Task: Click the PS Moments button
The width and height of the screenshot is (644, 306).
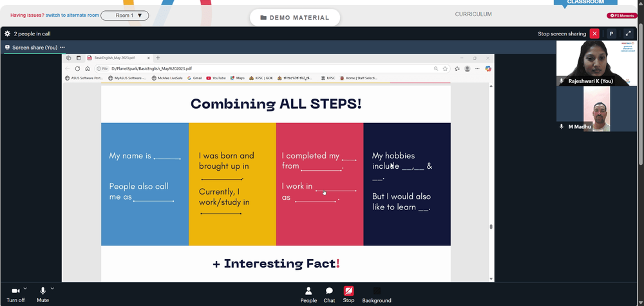Action: (622, 15)
